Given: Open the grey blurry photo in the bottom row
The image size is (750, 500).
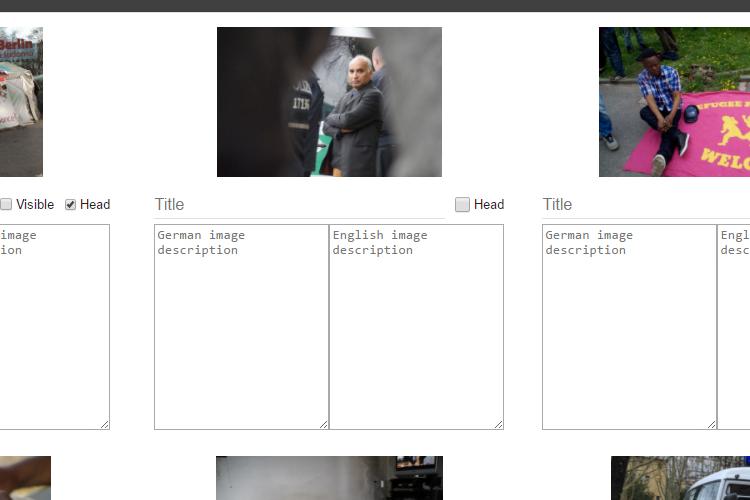Looking at the screenshot, I should (x=329, y=478).
